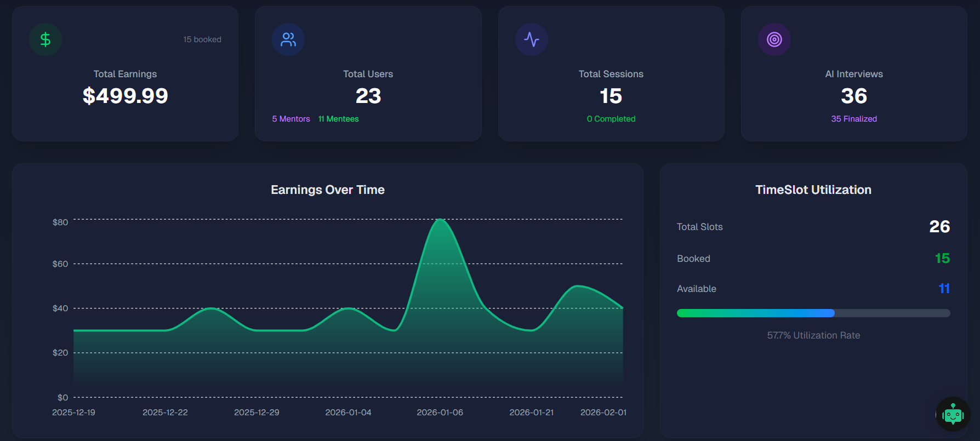
Task: Click the blue users group icon
Action: pyautogui.click(x=288, y=39)
